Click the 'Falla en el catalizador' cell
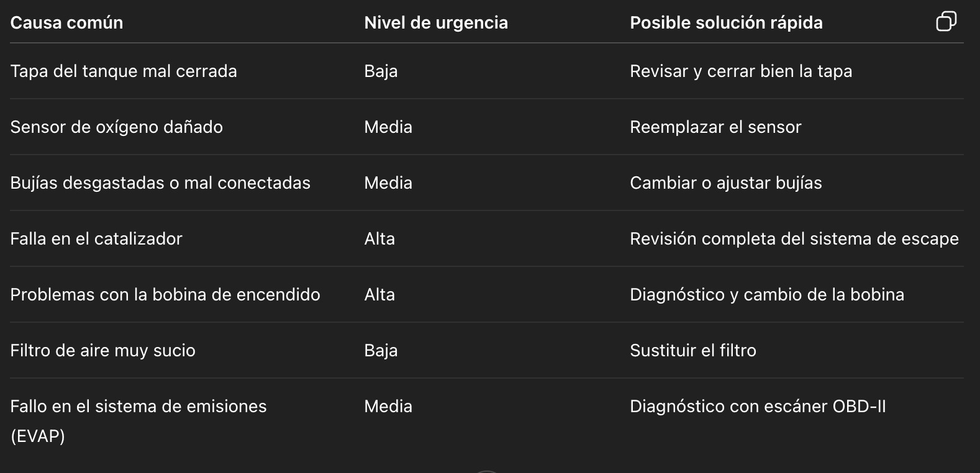The width and height of the screenshot is (980, 473). tap(96, 239)
